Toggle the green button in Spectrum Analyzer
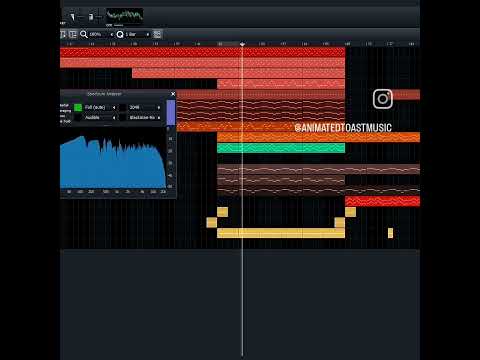Screen dimensions: 480x360 78,107
